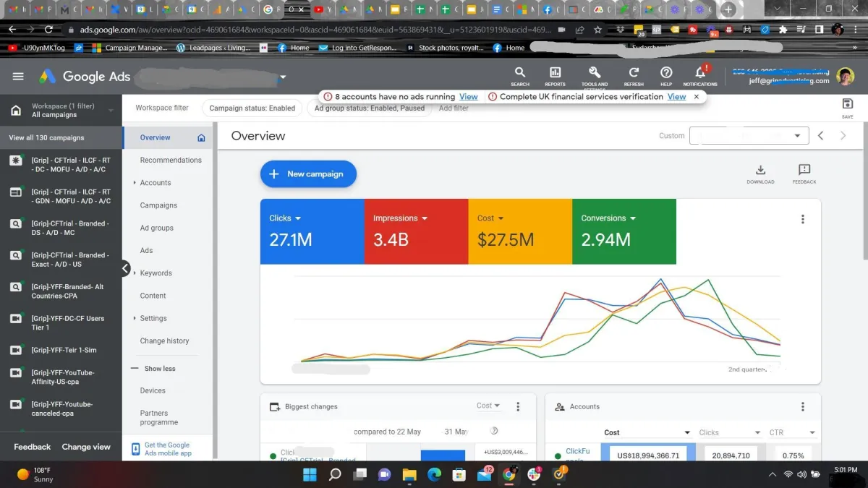Screen dimensions: 868x488
Task: Open Biggest changes card three-dot menu
Action: click(x=518, y=407)
